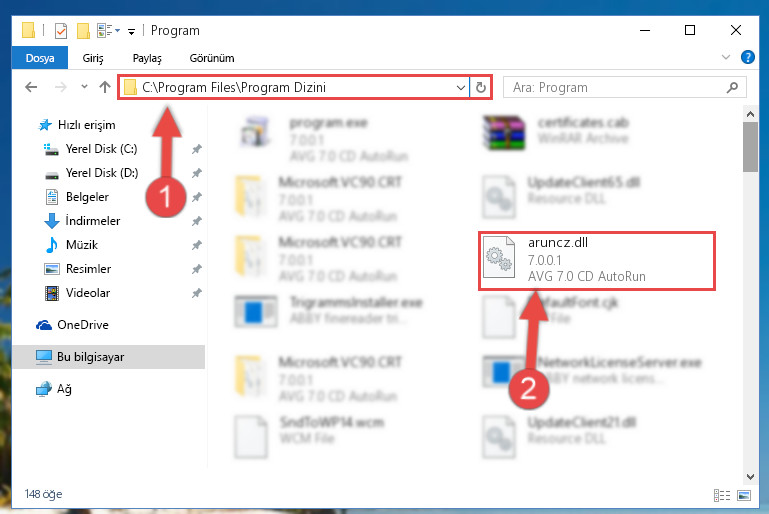Open the Dosya file menu tab
This screenshot has width=769, height=514.
click(40, 58)
